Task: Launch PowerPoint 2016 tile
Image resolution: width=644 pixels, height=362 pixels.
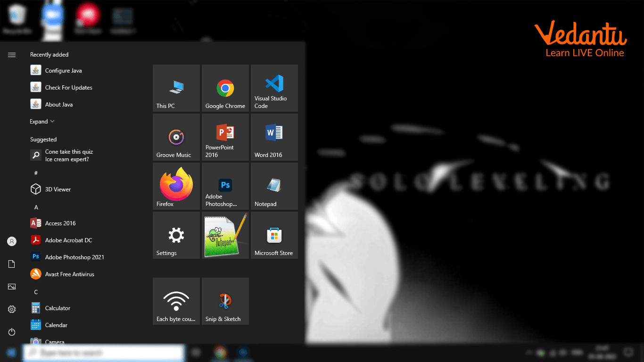Action: pyautogui.click(x=225, y=137)
